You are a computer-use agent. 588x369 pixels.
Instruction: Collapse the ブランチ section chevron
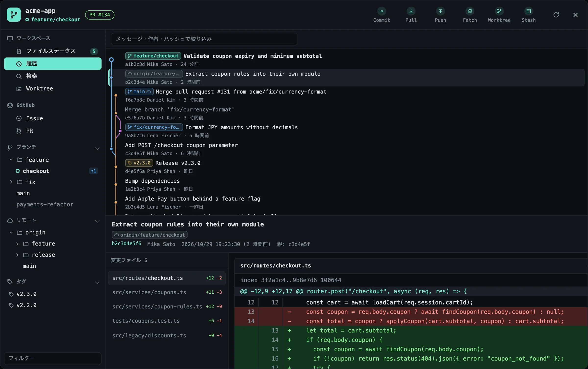[x=97, y=149]
